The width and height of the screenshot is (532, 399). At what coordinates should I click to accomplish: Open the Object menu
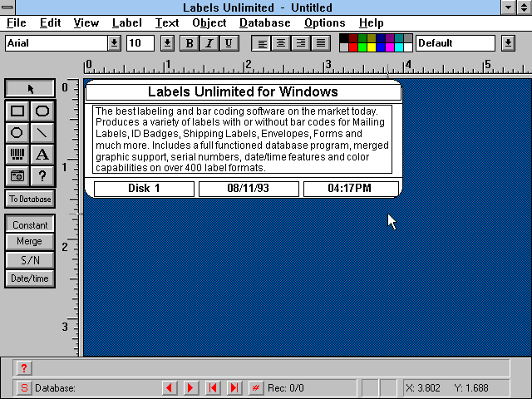click(x=209, y=22)
